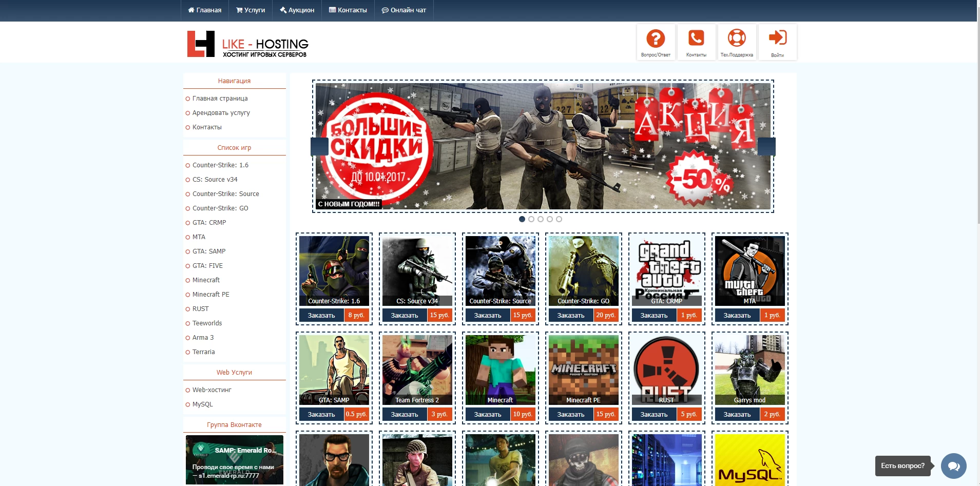
Task: Click the CS: Source v34 thumbnail
Action: (x=417, y=271)
